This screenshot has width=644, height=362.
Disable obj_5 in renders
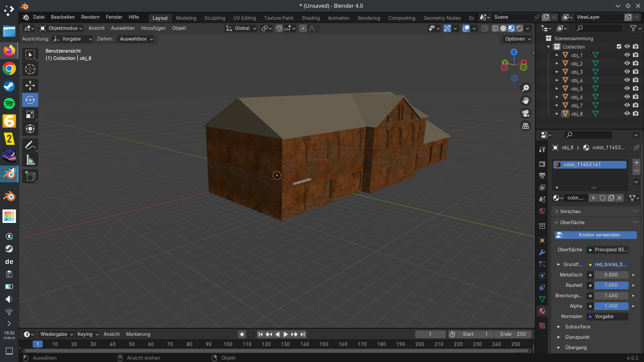point(636,88)
